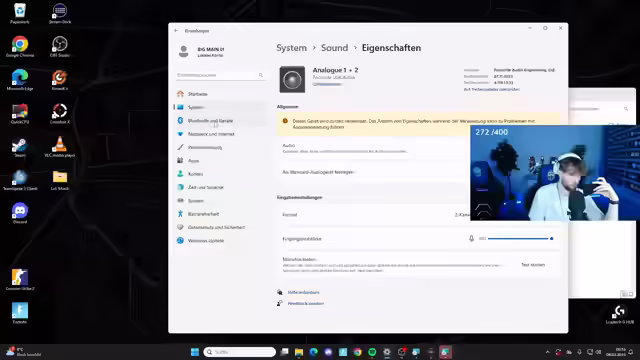Open Datenschutz und Sicherheit section
Viewport: 640px width, 360px height.
216,227
